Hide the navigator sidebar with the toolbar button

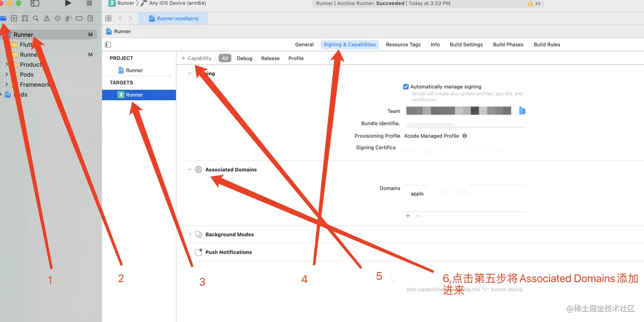[35, 3]
